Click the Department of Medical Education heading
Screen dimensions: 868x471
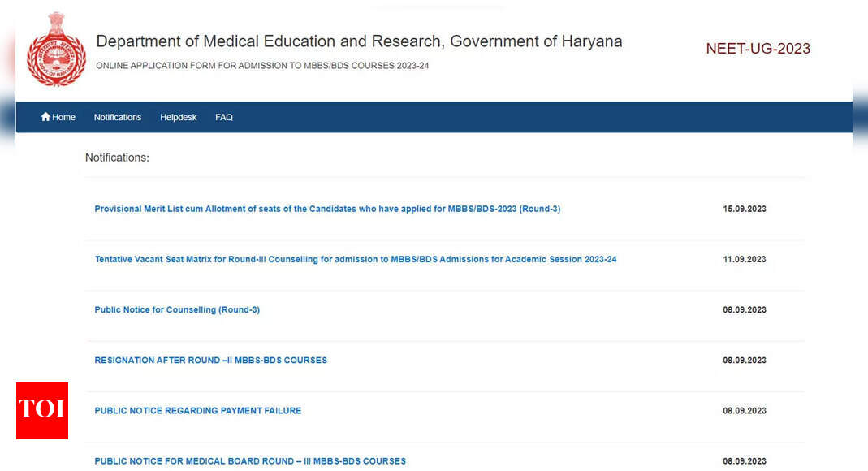359,41
